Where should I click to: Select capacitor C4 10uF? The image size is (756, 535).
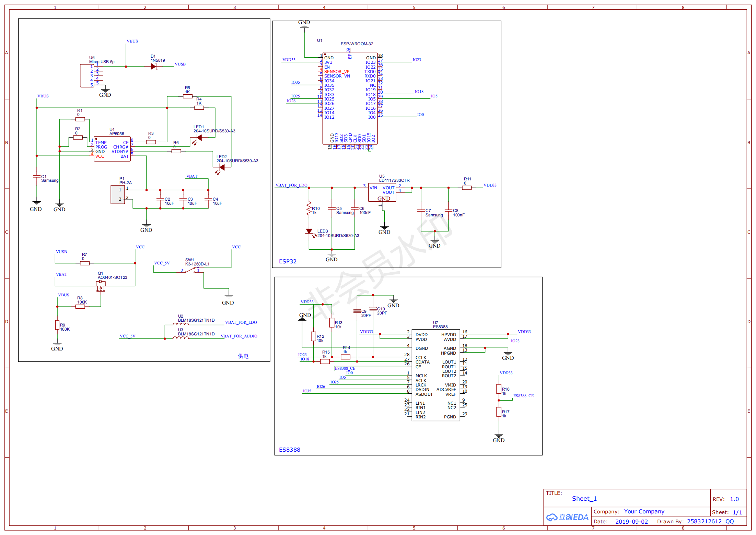[x=208, y=199]
